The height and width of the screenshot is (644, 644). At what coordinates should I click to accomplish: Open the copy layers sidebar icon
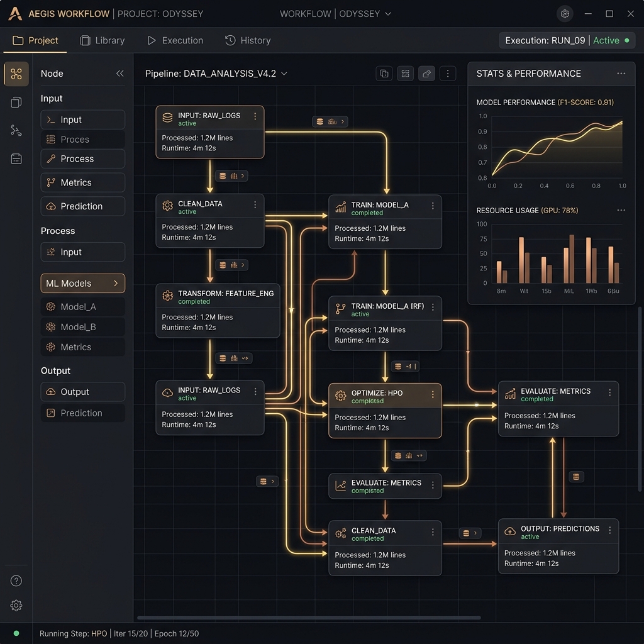tap(16, 103)
